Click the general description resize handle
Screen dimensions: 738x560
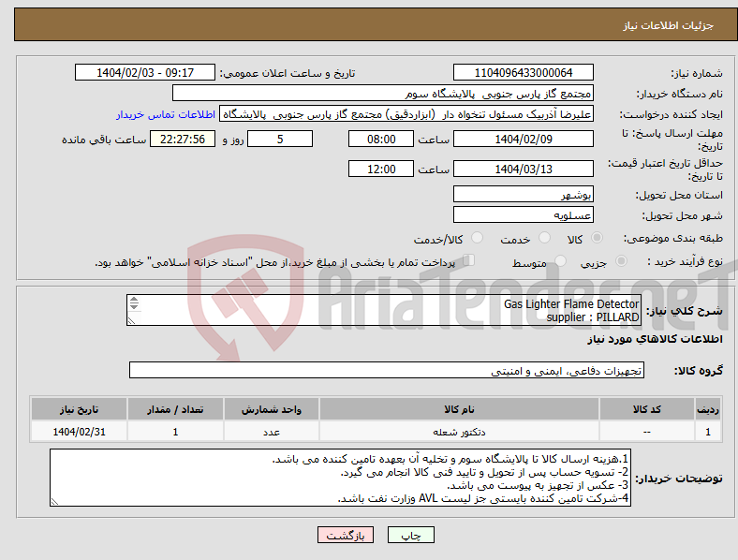pos(131,321)
